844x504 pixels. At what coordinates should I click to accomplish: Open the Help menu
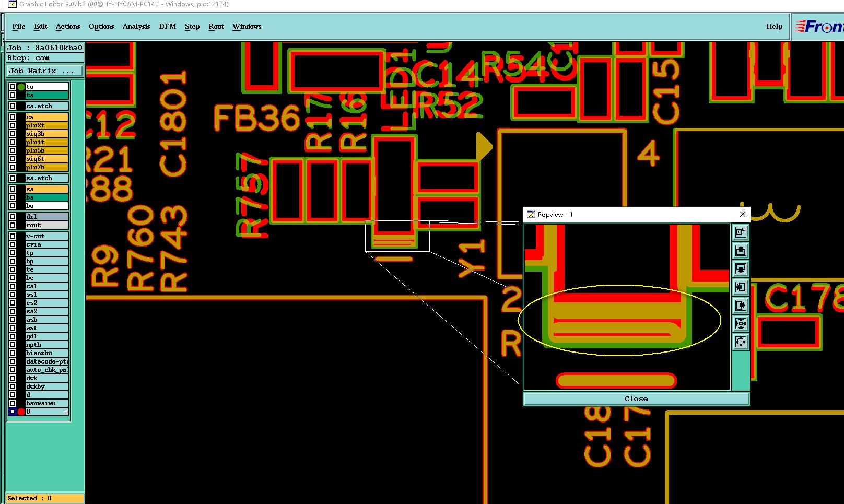click(775, 27)
